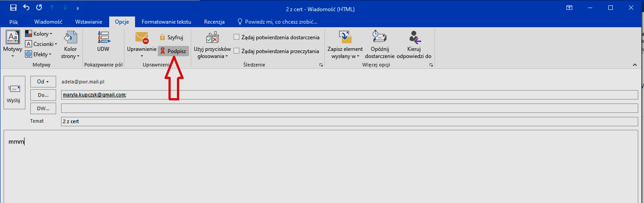Expand Użyj przycisków głosowania menu

point(212,46)
